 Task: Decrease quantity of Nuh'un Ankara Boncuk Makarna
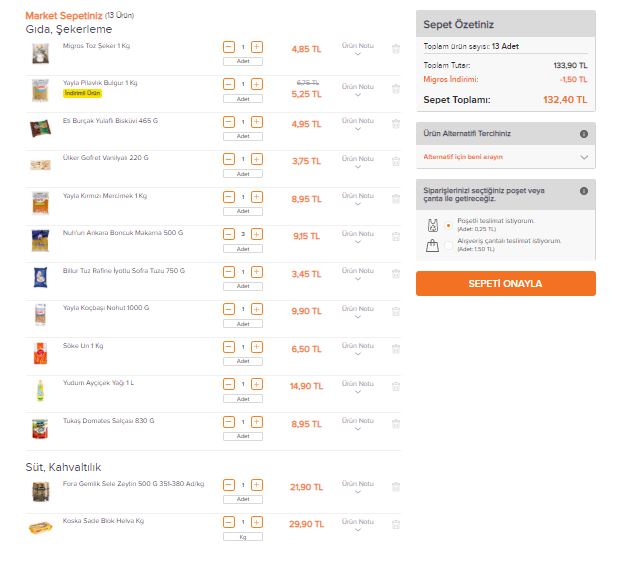point(229,234)
